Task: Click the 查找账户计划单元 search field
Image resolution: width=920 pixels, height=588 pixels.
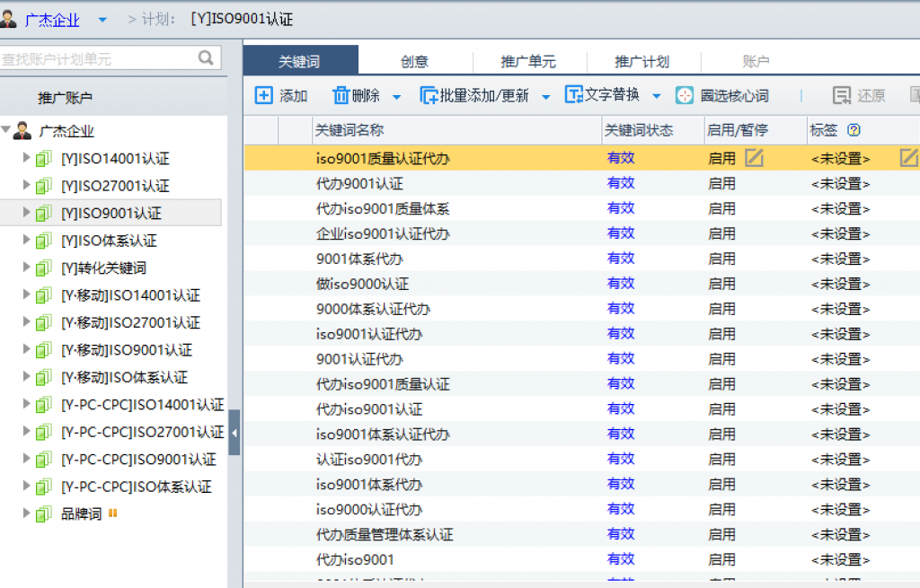Action: coord(97,59)
